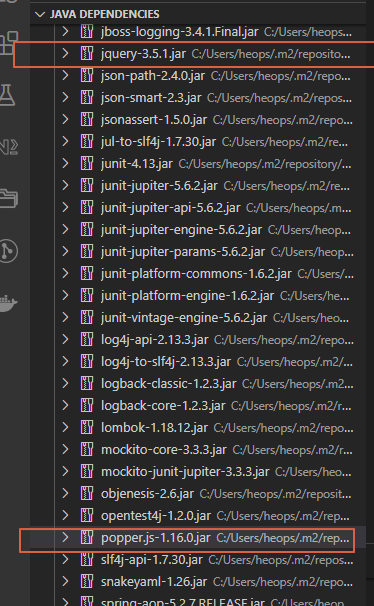Viewport: 374px width, 606px height.
Task: Click the JAVA DEPENDENCIES header title
Action: (x=104, y=14)
